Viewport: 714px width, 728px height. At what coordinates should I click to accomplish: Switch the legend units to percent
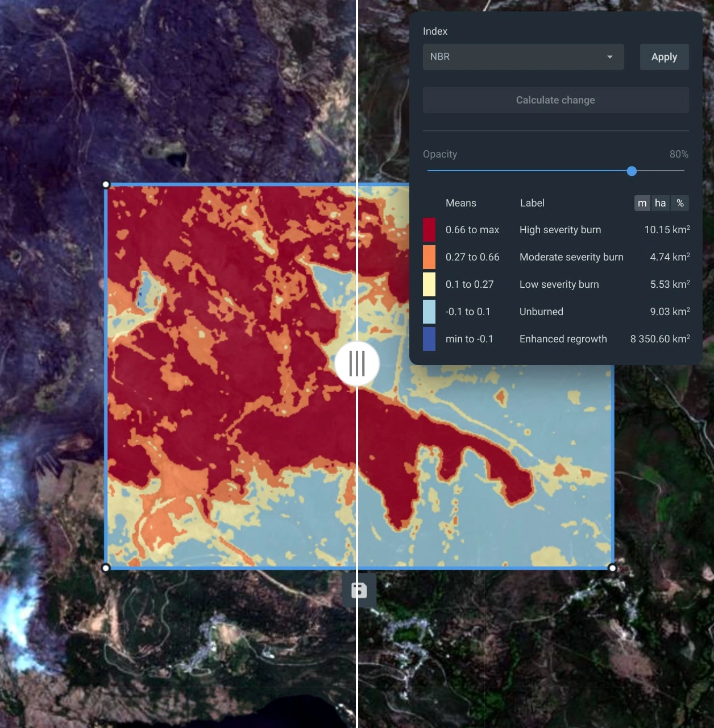(680, 203)
